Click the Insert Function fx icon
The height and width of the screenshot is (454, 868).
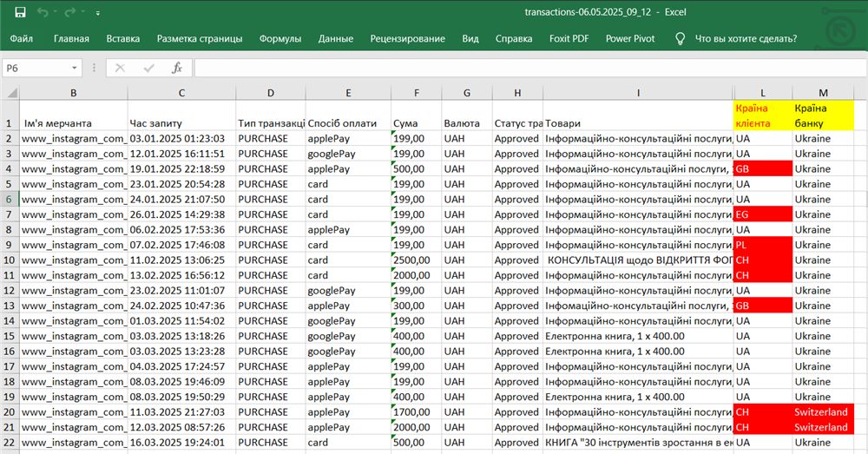pos(176,68)
